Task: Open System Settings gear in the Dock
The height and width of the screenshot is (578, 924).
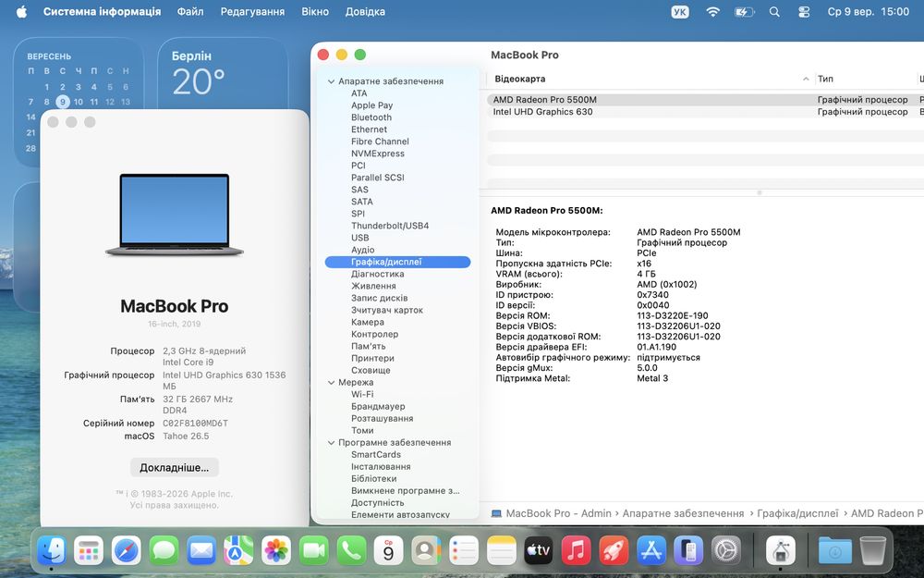Action: tap(726, 551)
